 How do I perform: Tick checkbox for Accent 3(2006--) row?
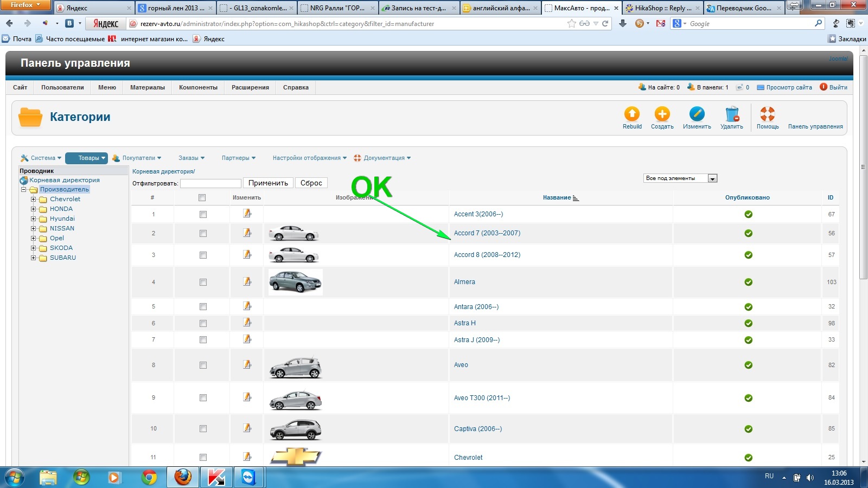(203, 214)
